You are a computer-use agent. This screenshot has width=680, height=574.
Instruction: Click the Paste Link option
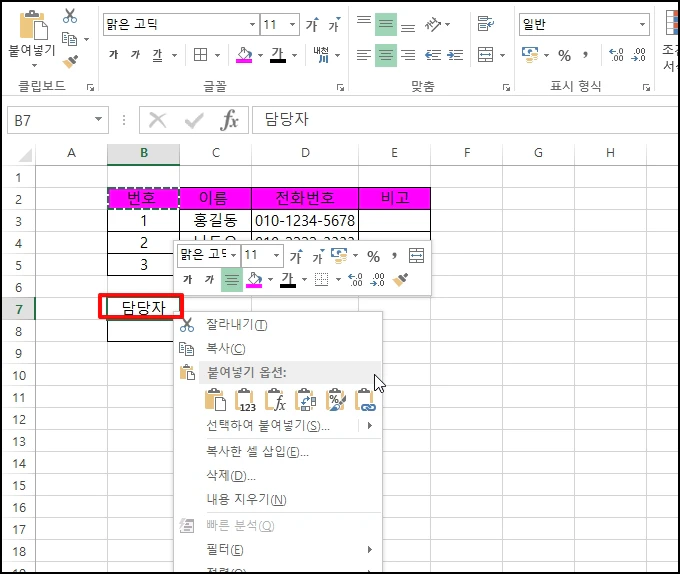366,400
